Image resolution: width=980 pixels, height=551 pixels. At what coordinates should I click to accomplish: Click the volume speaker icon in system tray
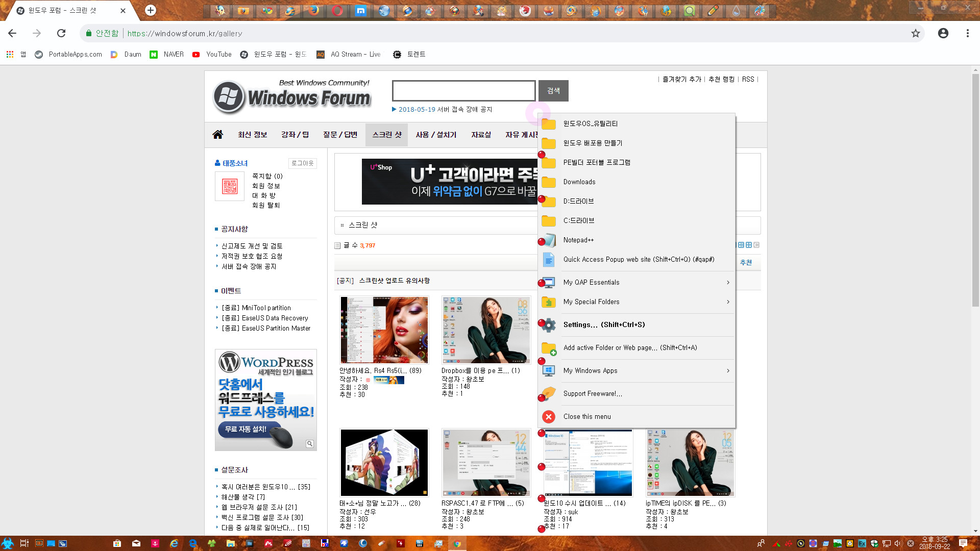click(898, 543)
